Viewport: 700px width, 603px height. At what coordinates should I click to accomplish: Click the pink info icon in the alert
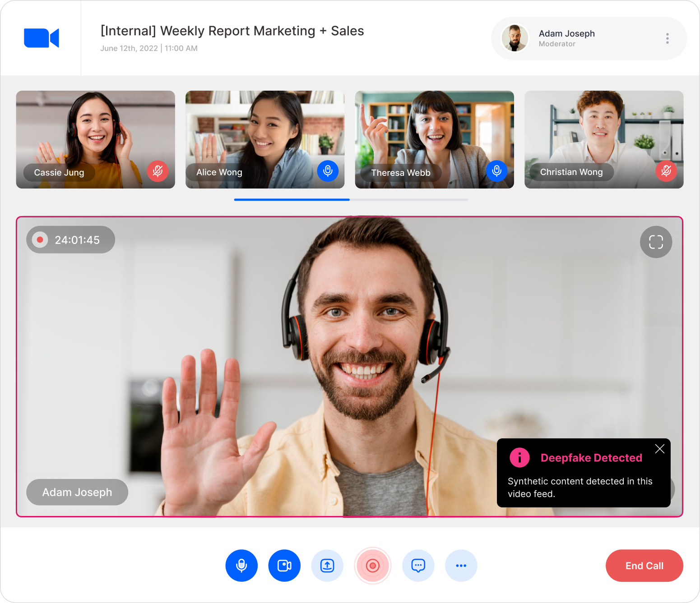click(519, 457)
